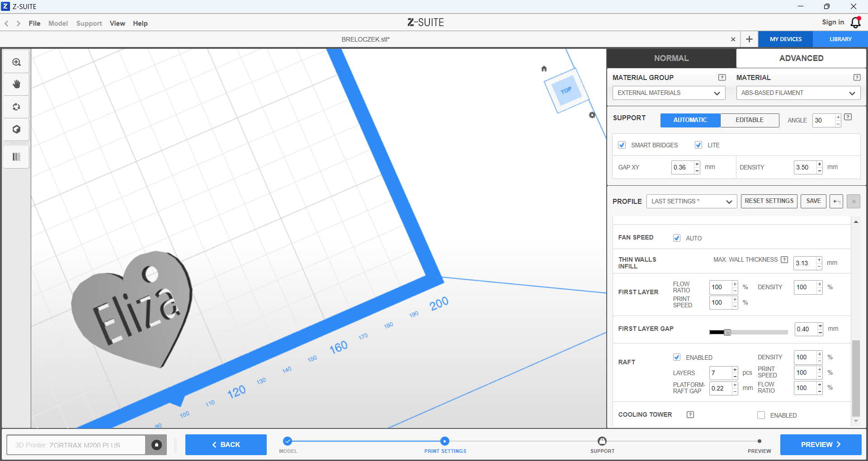Click the Support step marker
Screen dimensions: 868x461
point(602,441)
